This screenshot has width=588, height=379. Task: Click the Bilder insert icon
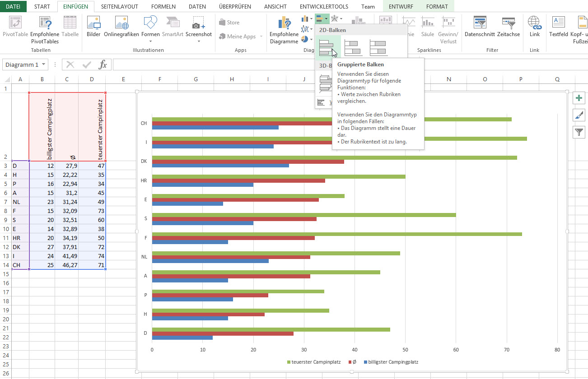pyautogui.click(x=93, y=27)
